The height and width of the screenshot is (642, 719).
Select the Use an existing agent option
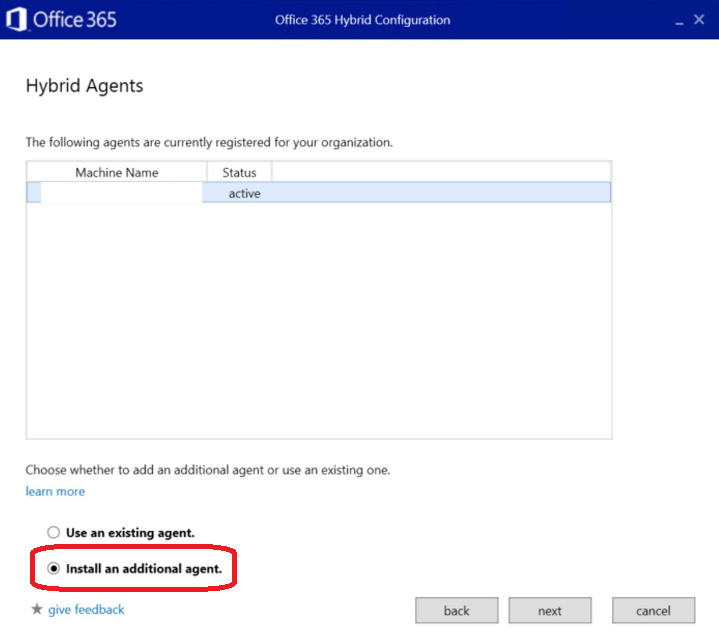click(x=54, y=533)
